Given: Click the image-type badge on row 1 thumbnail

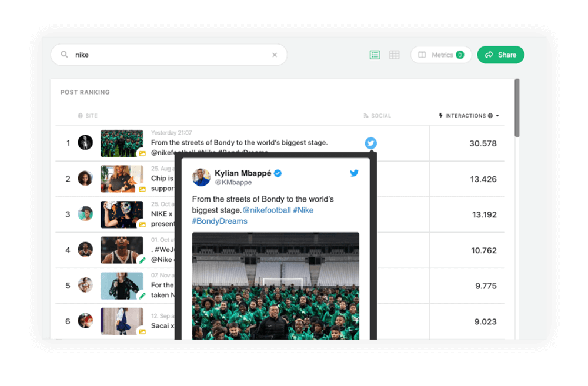Looking at the screenshot, I should click(142, 153).
